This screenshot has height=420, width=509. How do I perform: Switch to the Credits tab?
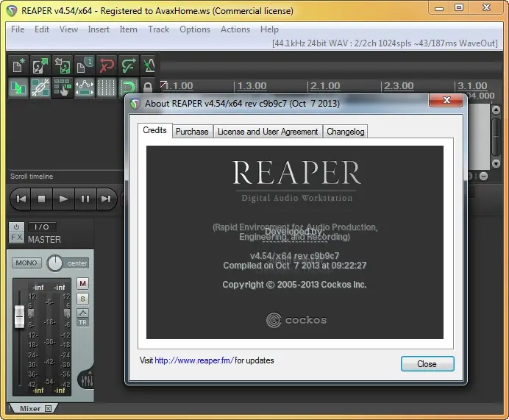click(x=154, y=130)
